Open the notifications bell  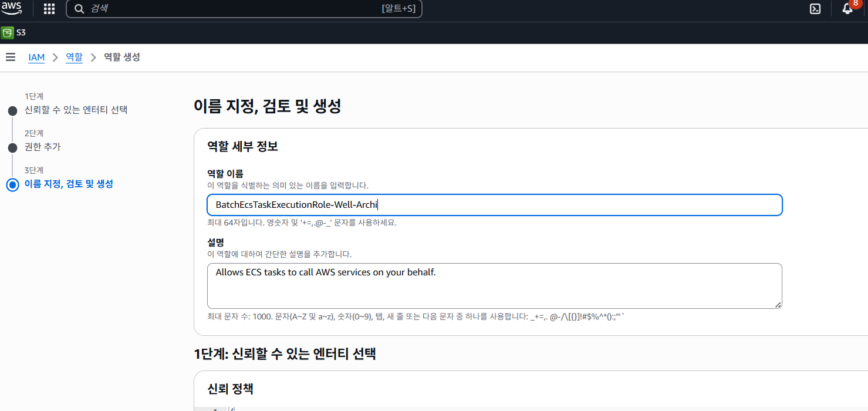coord(847,9)
